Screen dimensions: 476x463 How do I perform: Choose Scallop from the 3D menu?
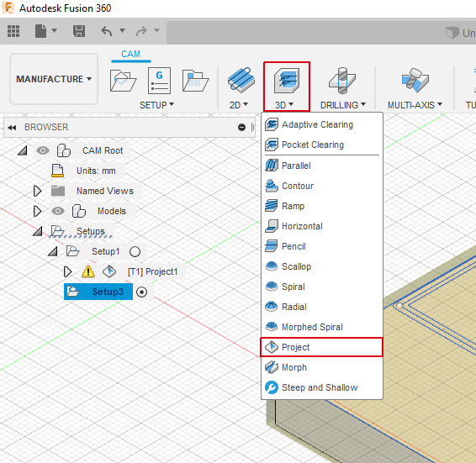322,266
